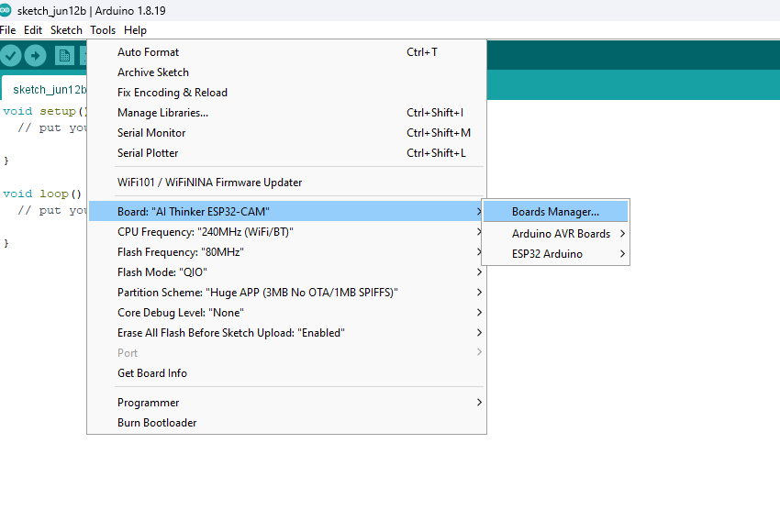
Task: Open the Sketch menu
Action: (x=66, y=30)
